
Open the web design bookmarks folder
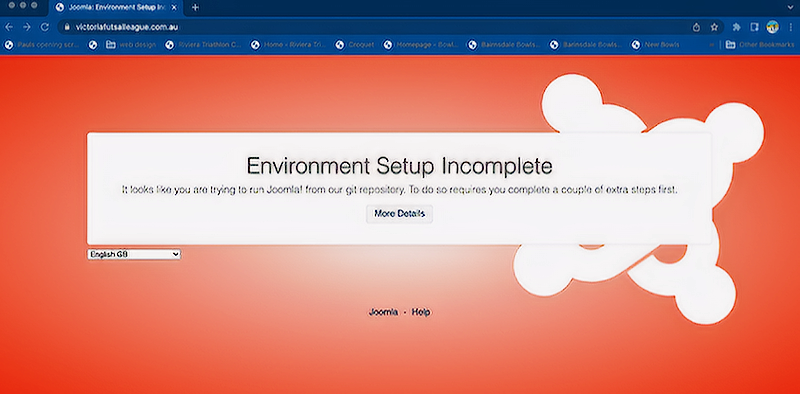point(131,45)
